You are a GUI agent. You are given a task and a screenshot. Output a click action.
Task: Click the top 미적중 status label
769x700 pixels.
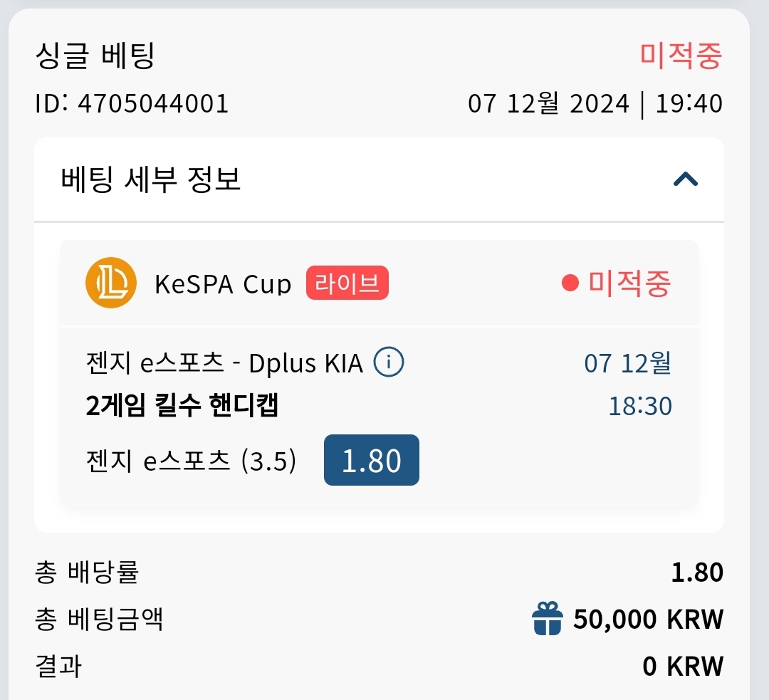click(681, 56)
